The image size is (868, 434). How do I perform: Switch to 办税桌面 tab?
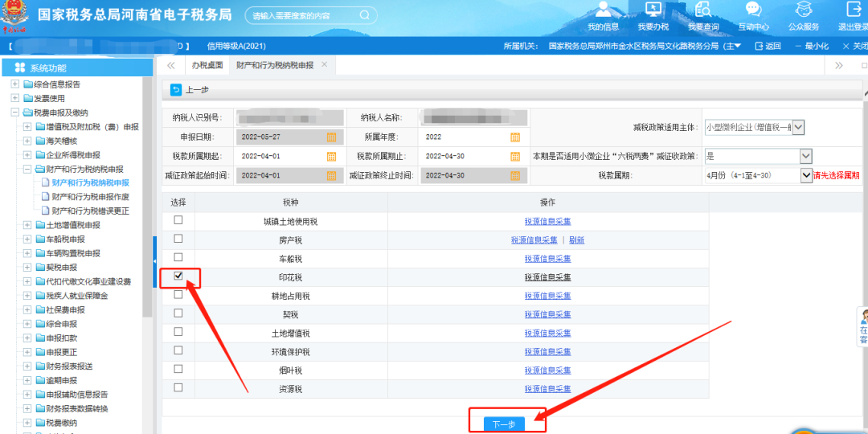point(207,64)
